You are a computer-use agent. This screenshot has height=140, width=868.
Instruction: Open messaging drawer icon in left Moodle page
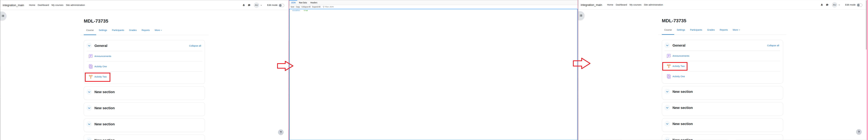(x=249, y=5)
